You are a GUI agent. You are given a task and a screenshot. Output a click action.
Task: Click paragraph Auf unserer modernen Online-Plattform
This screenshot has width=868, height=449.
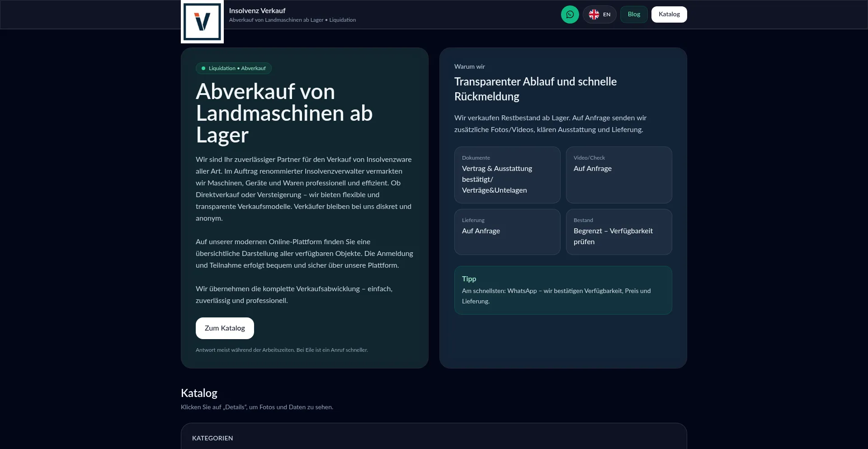point(304,253)
